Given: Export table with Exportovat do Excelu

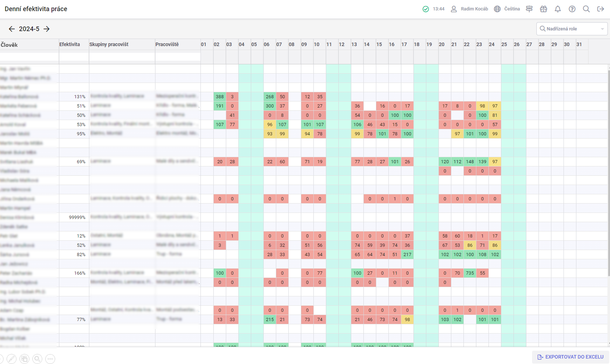Looking at the screenshot, I should [570, 357].
